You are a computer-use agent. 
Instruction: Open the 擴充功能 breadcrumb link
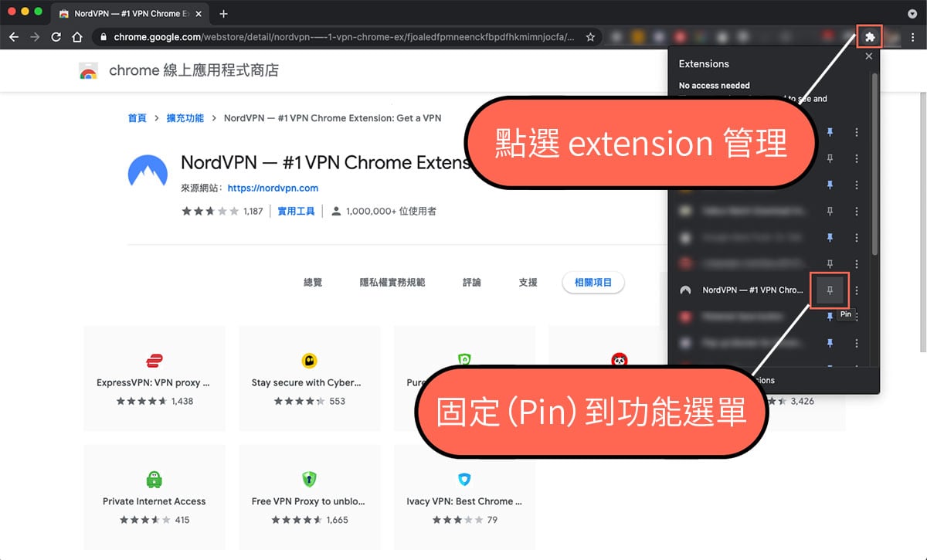pos(185,118)
